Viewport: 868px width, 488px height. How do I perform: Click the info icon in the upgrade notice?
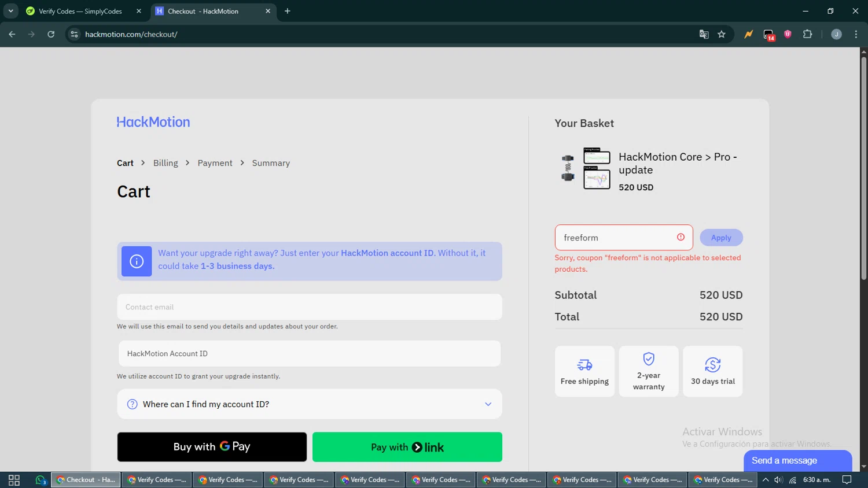click(x=137, y=261)
